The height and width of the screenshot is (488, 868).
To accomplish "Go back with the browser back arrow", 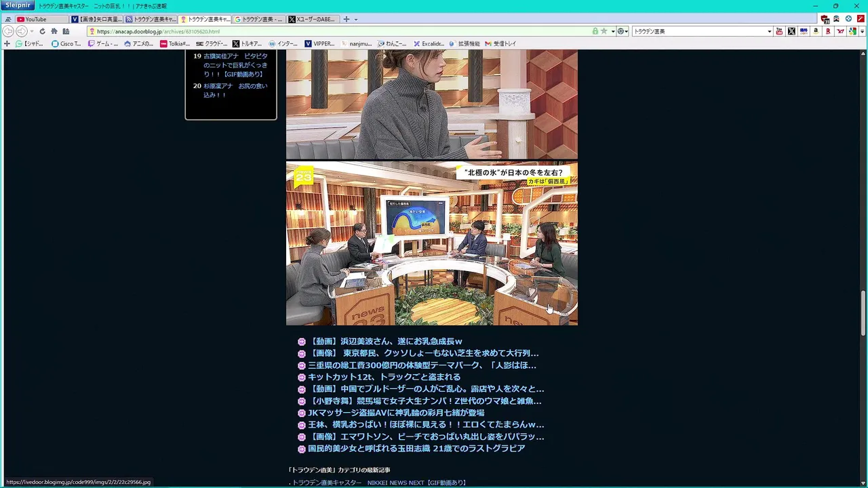I will click(x=8, y=31).
